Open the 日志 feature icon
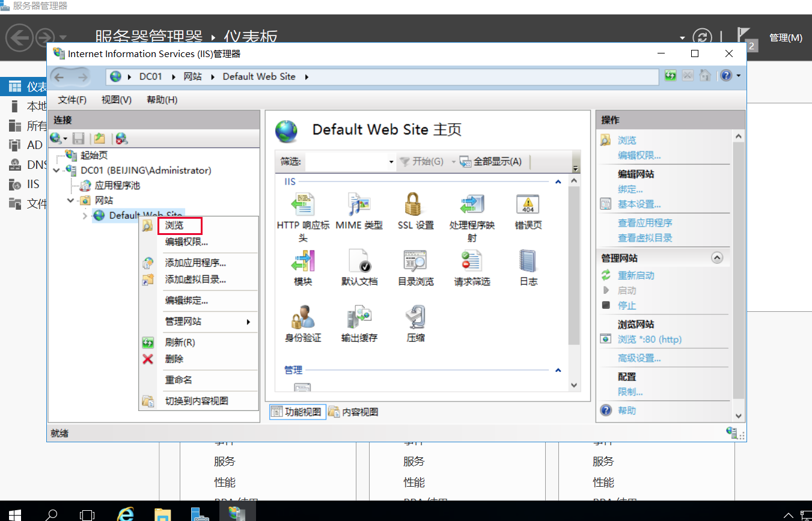The width and height of the screenshot is (812, 521). point(528,262)
